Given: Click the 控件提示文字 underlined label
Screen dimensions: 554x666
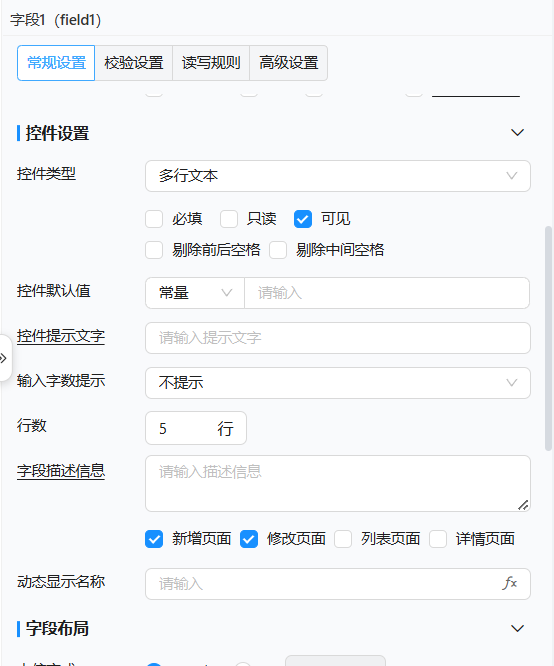Looking at the screenshot, I should click(61, 336).
